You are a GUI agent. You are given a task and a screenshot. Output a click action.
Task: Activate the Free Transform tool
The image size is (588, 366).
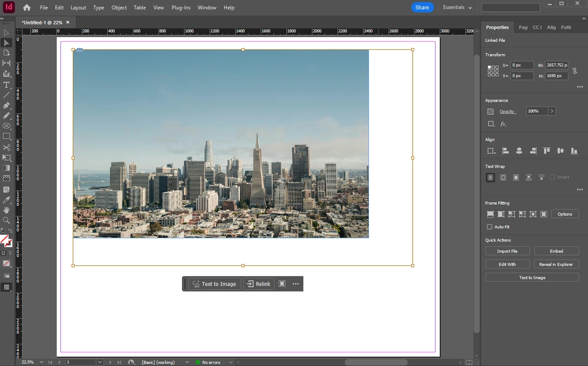tap(7, 158)
